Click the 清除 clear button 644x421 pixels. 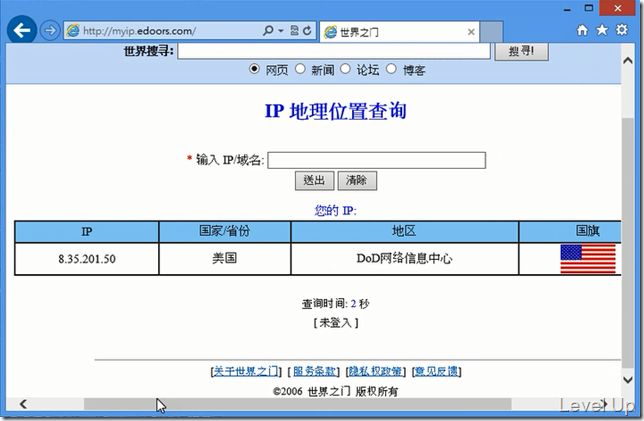click(x=357, y=181)
